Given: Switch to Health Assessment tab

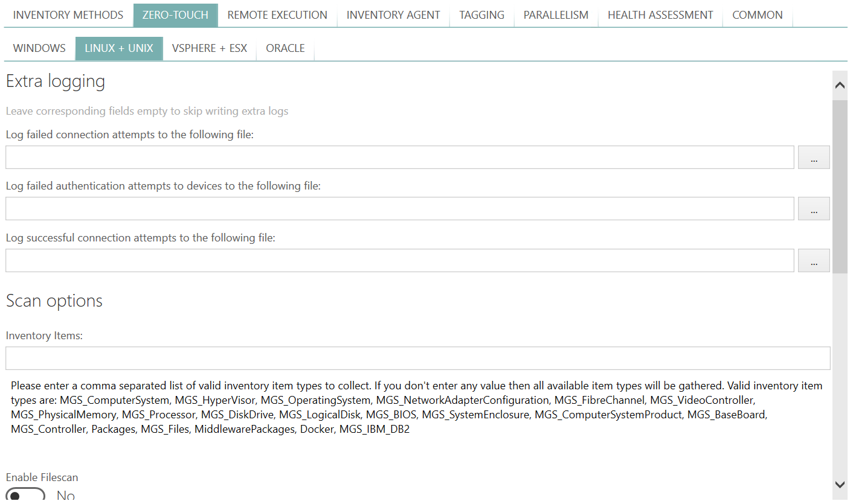Looking at the screenshot, I should (660, 15).
